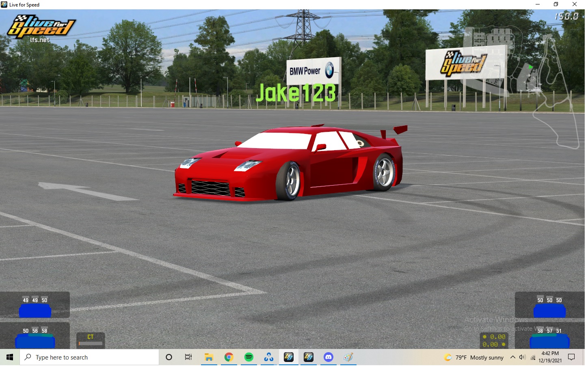Close the Live for Speed window
Image resolution: width=588 pixels, height=366 pixels.
pos(575,4)
